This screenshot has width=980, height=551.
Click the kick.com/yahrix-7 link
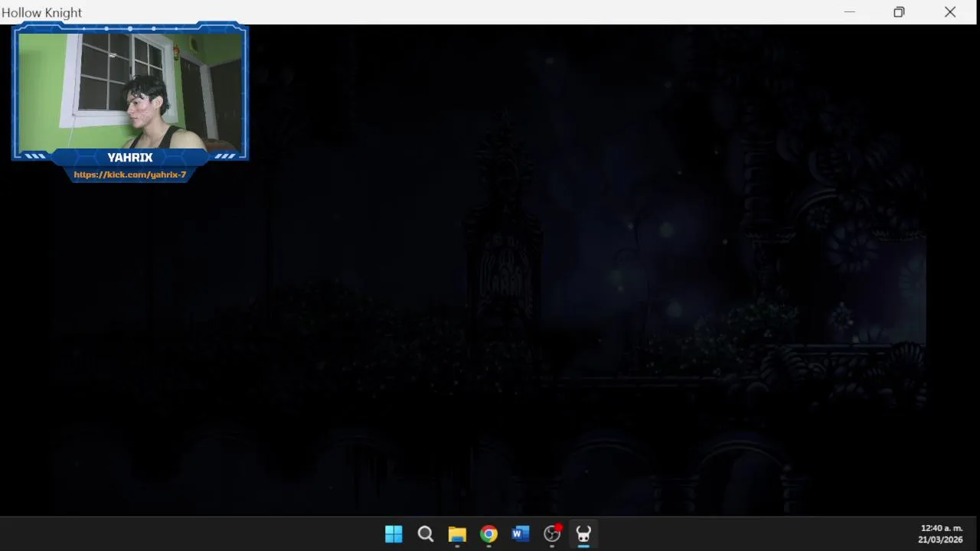[130, 174]
